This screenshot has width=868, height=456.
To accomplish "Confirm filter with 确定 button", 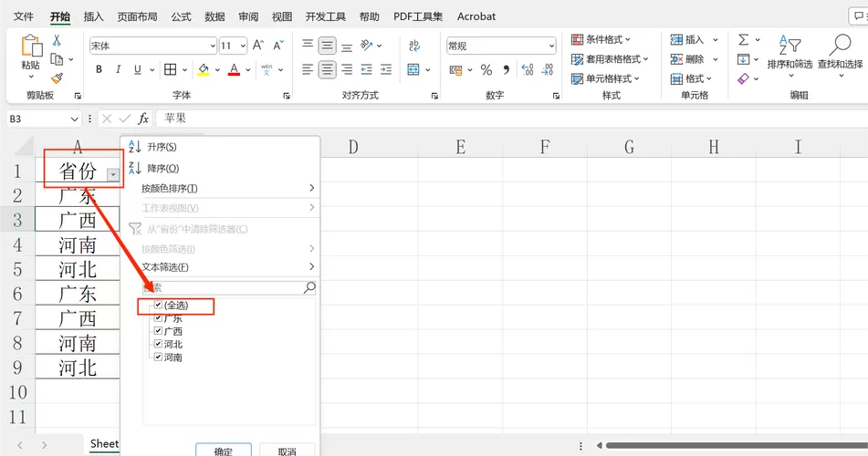I will 224,450.
